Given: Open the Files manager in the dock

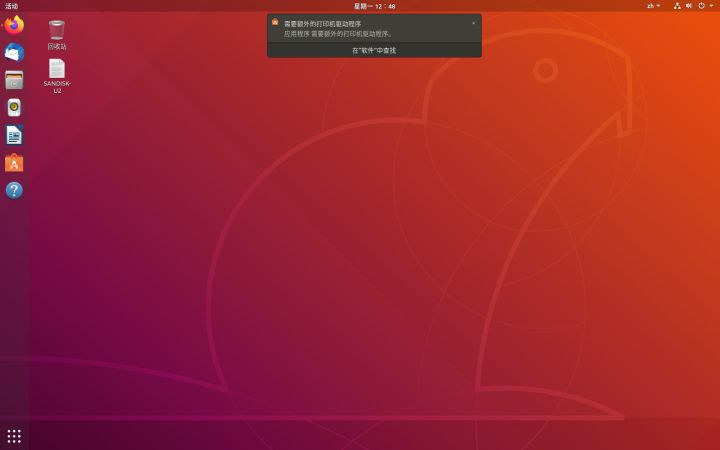Looking at the screenshot, I should pyautogui.click(x=14, y=80).
